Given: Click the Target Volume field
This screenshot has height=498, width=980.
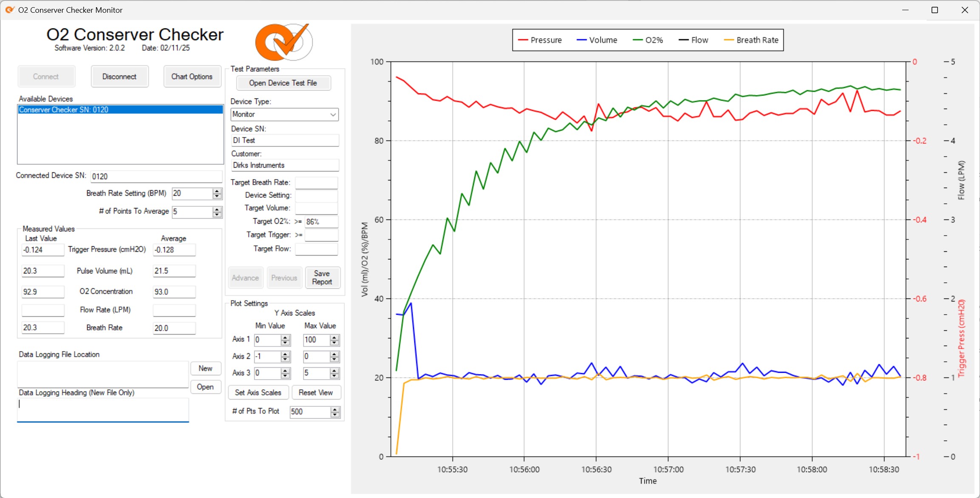Looking at the screenshot, I should (x=317, y=208).
